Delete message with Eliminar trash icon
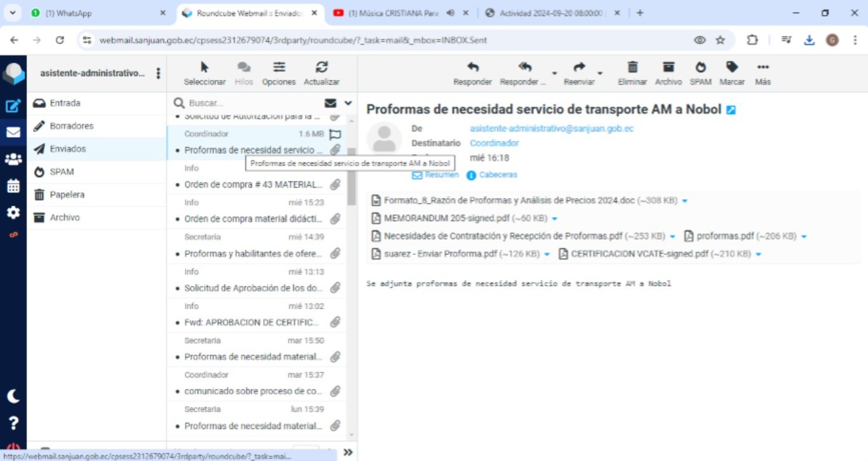 tap(632, 72)
